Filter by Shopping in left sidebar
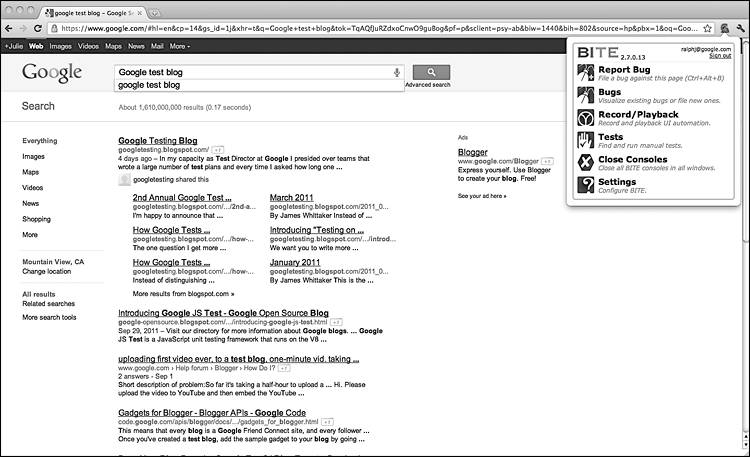750x457 pixels. [x=36, y=219]
